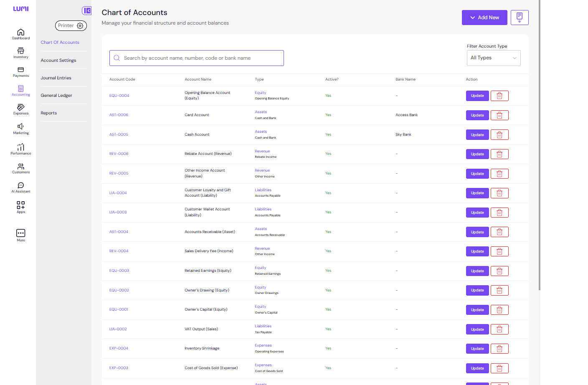Delete the Inventory Shrinkage row
Viewport: 588px width, 385px height.
[x=499, y=349]
